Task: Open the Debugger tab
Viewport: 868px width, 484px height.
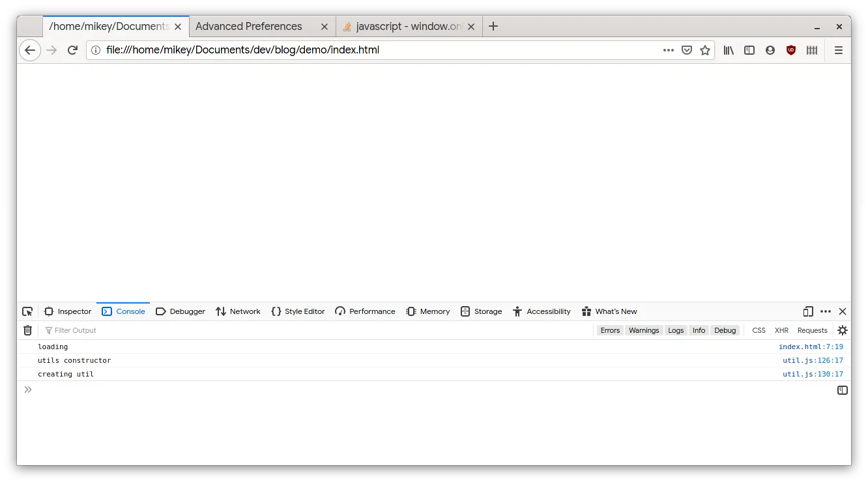Action: tap(181, 311)
